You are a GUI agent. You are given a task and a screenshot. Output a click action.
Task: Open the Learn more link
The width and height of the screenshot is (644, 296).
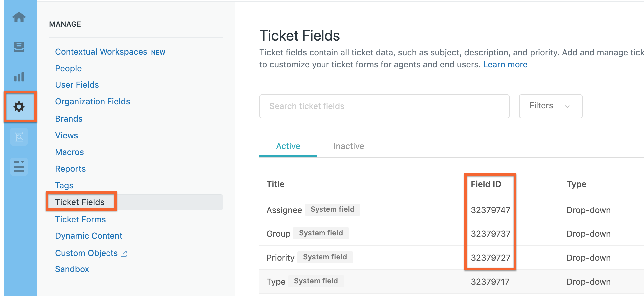click(505, 64)
